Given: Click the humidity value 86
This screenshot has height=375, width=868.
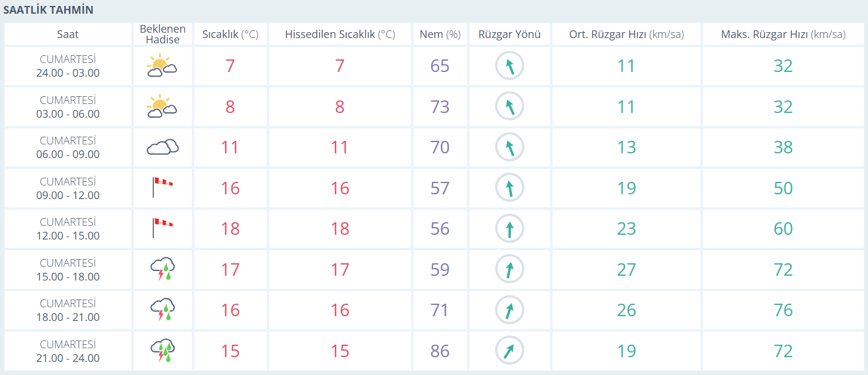Looking at the screenshot, I should click(440, 351).
